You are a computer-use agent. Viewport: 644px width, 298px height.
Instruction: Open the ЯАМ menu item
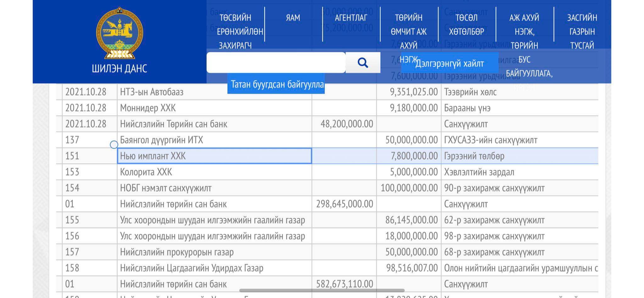point(293,18)
